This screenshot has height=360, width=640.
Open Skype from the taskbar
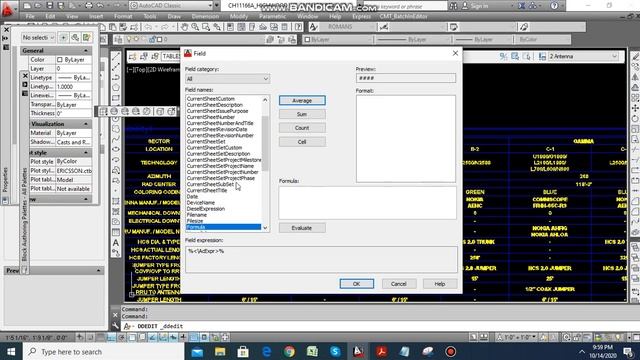click(336, 351)
